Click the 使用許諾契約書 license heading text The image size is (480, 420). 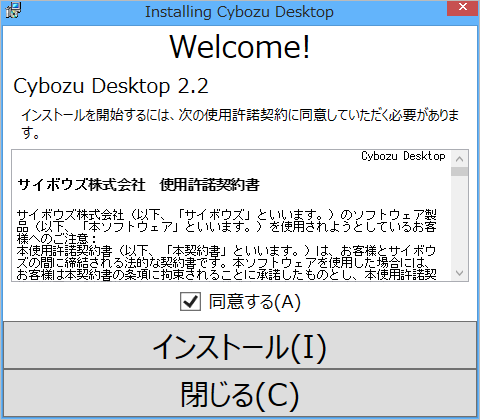(x=209, y=185)
